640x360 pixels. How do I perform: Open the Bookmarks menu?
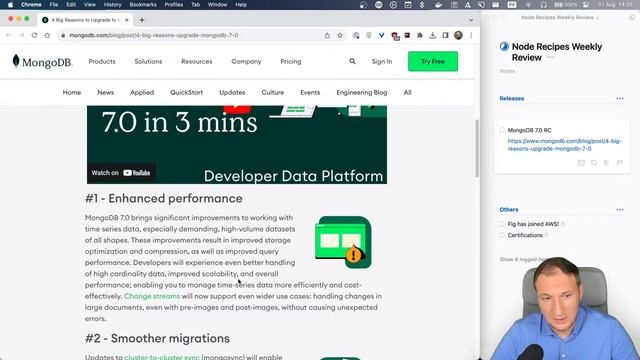click(x=143, y=5)
